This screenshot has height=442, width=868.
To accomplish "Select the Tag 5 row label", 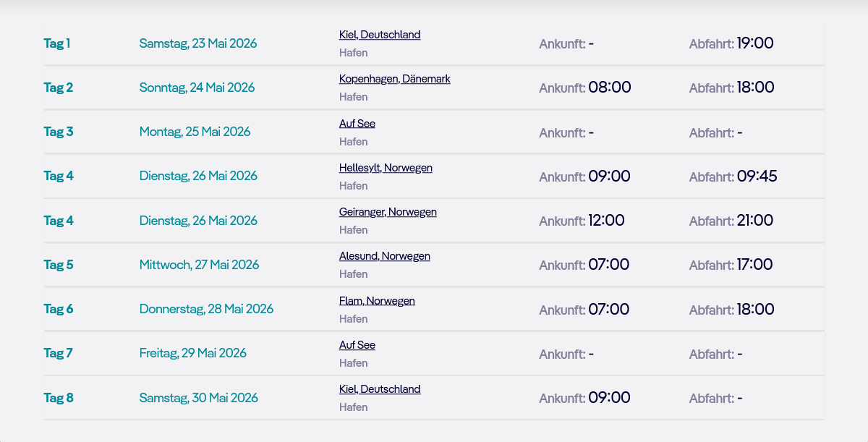I will click(x=58, y=265).
